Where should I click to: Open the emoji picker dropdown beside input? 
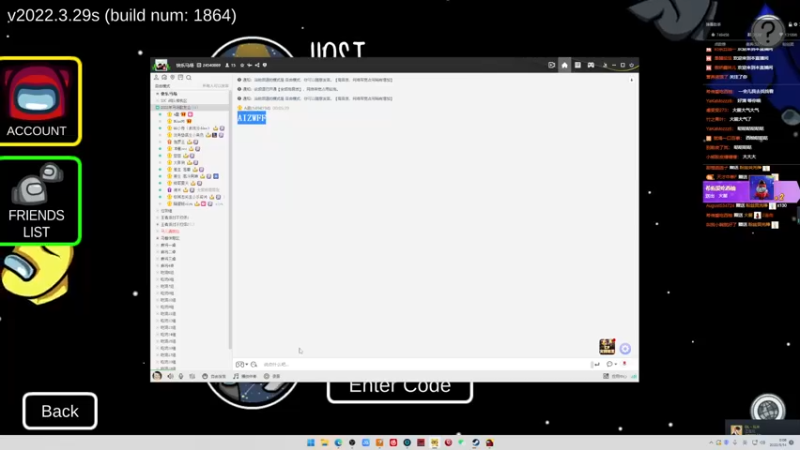[x=241, y=364]
